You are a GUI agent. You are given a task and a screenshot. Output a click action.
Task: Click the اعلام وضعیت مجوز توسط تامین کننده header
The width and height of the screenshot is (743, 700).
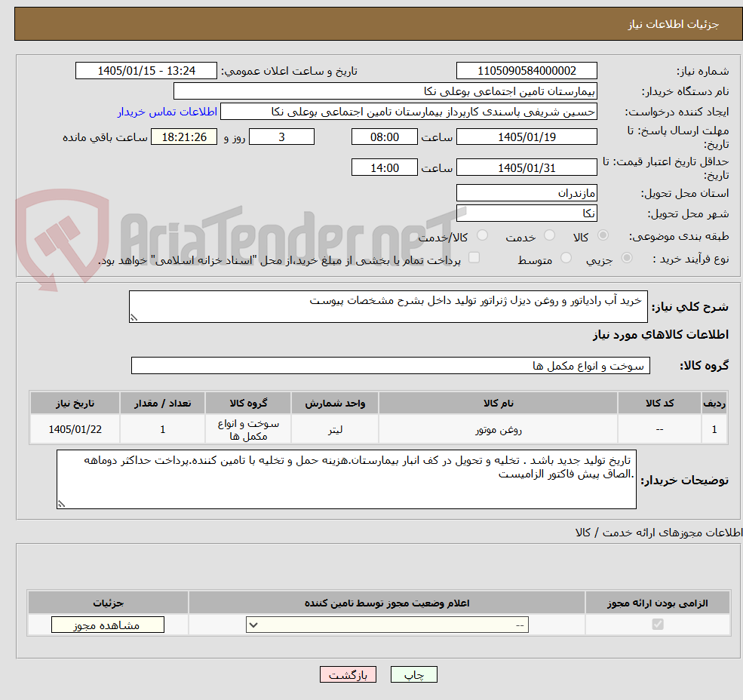[387, 603]
